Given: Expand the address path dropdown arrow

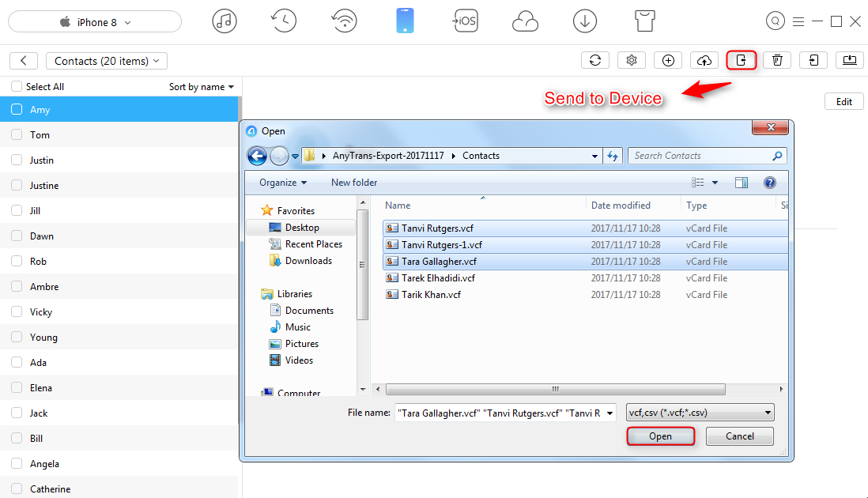Looking at the screenshot, I should 594,156.
